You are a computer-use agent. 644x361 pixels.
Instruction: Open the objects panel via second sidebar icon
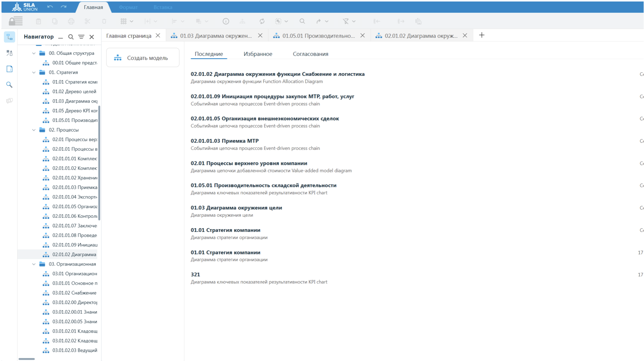coord(9,53)
